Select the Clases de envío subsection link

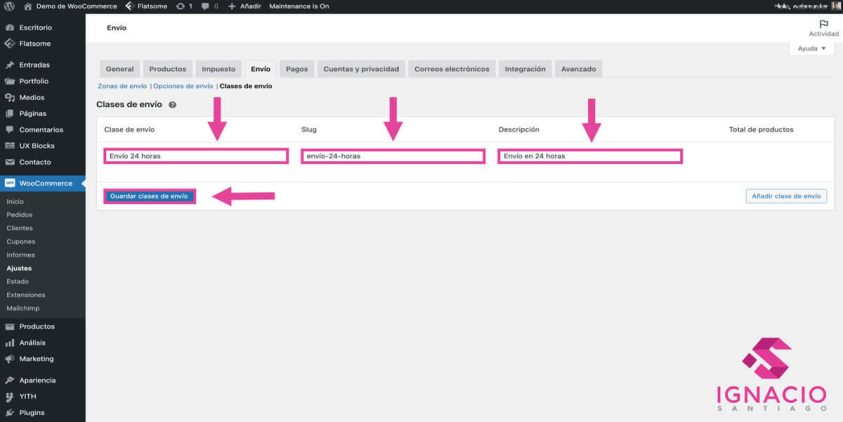[246, 86]
